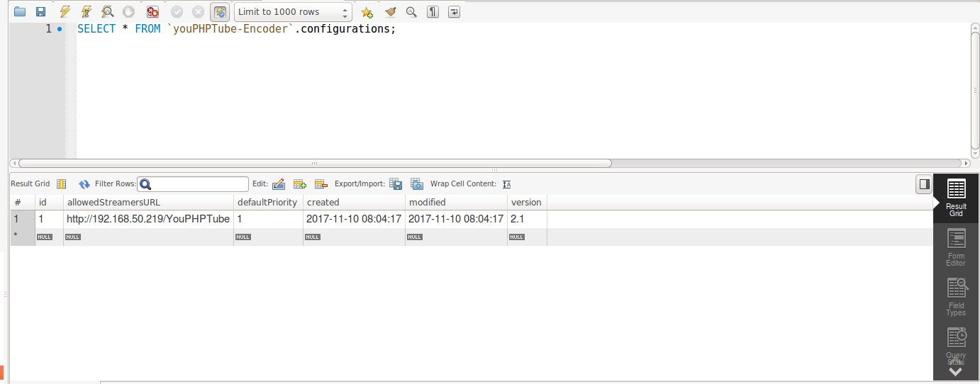Edit current row with the pencil icon
This screenshot has width=980, height=384.
click(279, 184)
